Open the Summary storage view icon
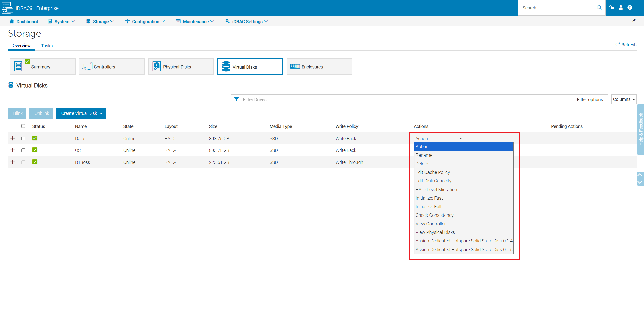The width and height of the screenshot is (644, 309). [18, 66]
